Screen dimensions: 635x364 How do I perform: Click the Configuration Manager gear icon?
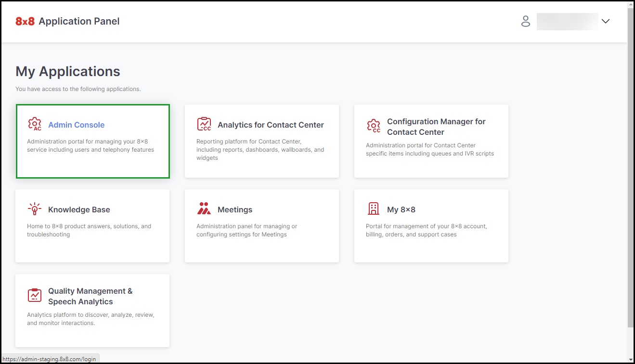pyautogui.click(x=374, y=126)
